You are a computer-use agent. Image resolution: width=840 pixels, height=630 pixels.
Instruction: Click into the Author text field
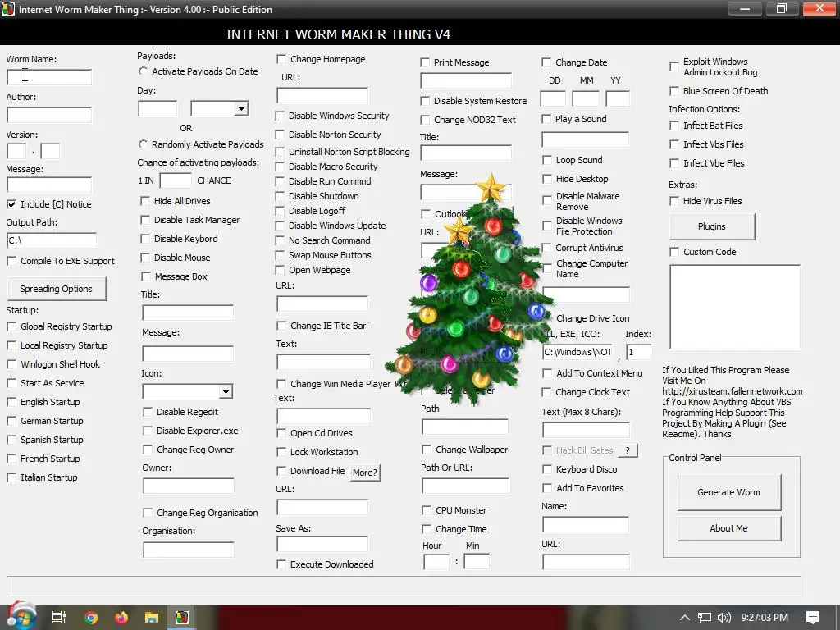click(49, 115)
